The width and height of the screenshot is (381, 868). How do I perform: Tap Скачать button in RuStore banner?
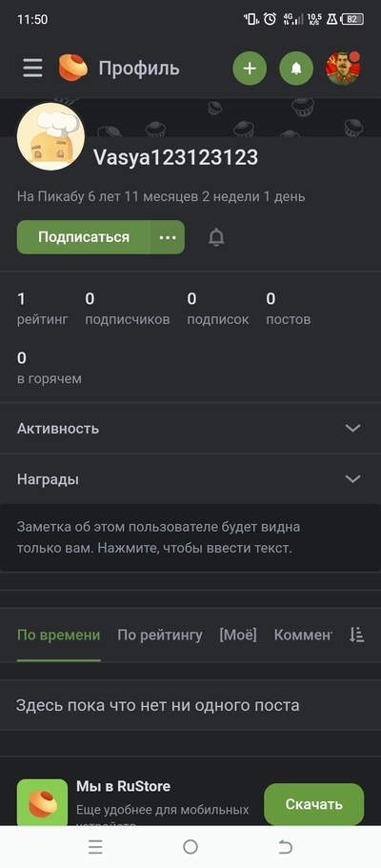tap(314, 804)
